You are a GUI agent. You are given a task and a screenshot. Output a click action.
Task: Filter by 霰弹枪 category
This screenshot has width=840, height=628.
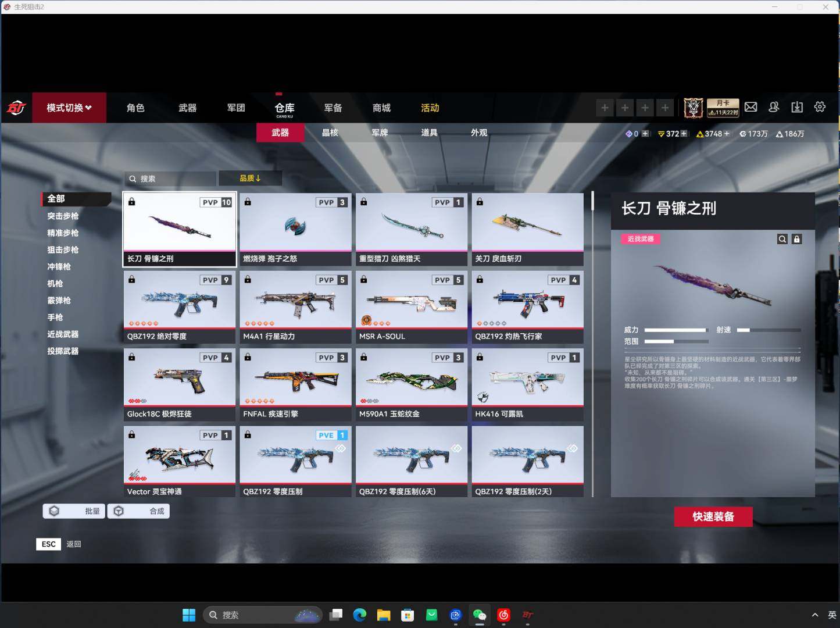(x=59, y=300)
